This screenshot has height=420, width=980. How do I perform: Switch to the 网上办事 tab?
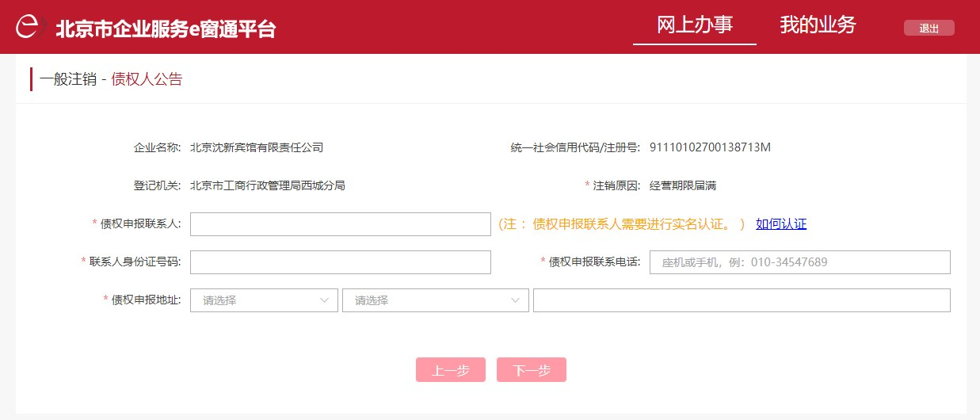pos(694,25)
